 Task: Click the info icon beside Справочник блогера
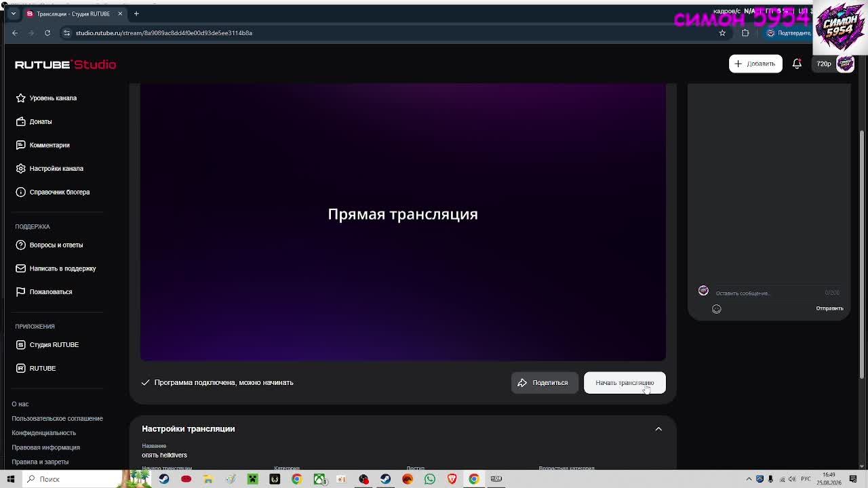pos(20,192)
